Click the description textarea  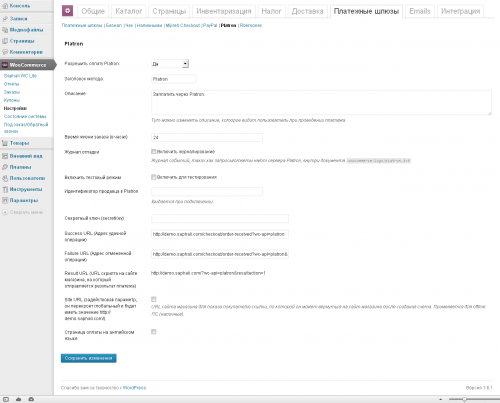coord(321,102)
